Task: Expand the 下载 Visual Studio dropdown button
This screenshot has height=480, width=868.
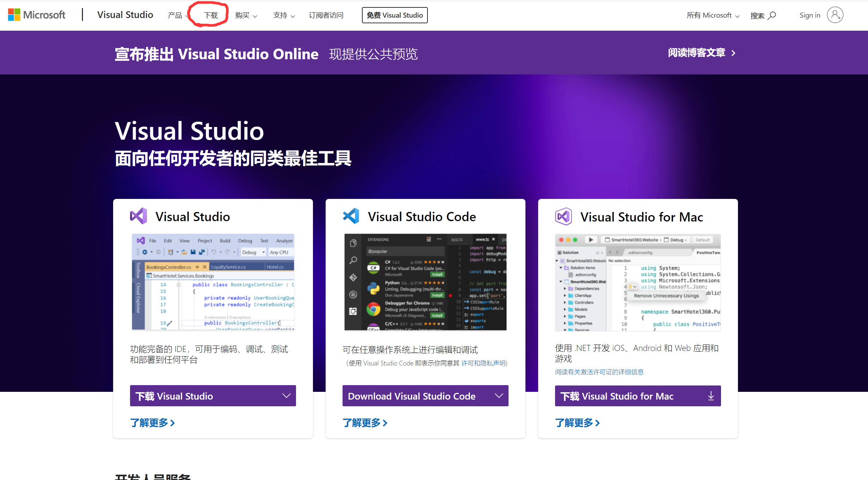Action: [x=287, y=396]
